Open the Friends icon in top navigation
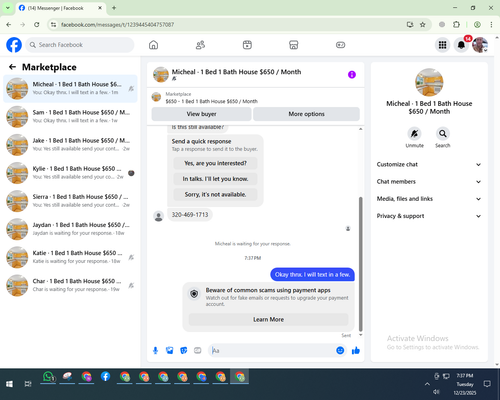The image size is (500, 400). tap(200, 45)
